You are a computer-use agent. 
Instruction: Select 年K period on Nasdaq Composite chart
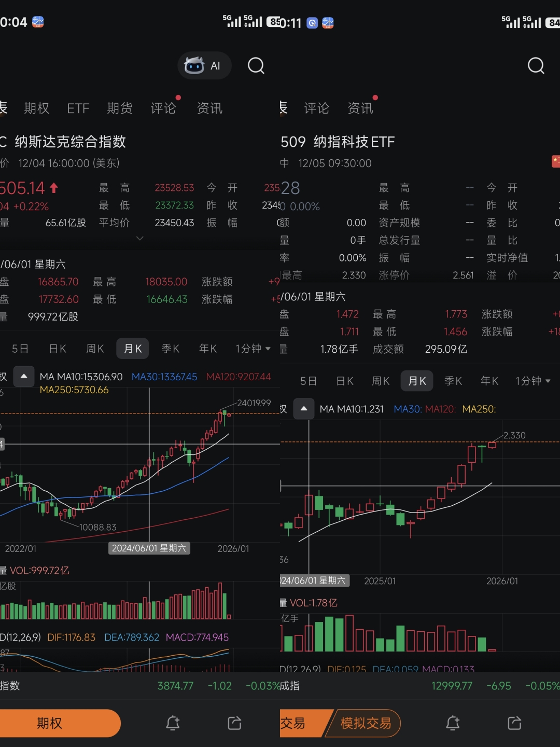[208, 349]
